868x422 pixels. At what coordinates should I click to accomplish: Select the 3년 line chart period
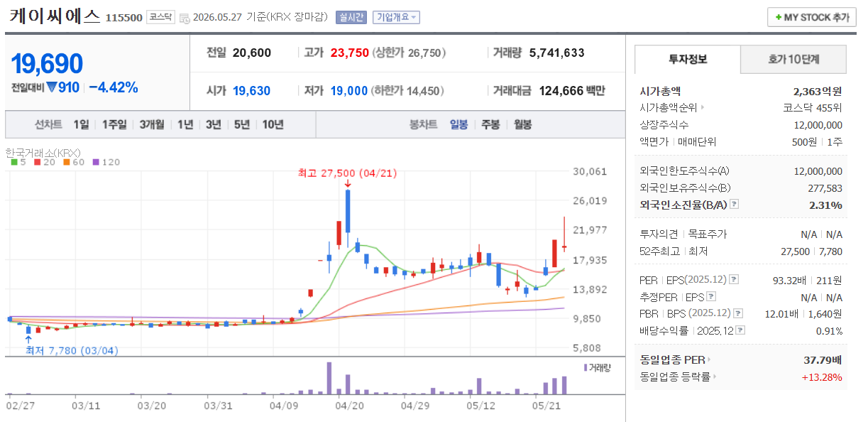click(x=214, y=124)
